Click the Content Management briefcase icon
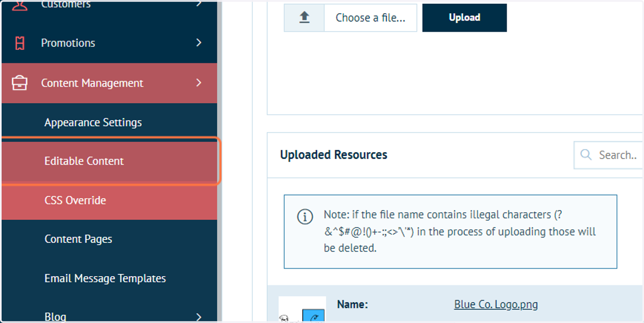 pos(20,83)
